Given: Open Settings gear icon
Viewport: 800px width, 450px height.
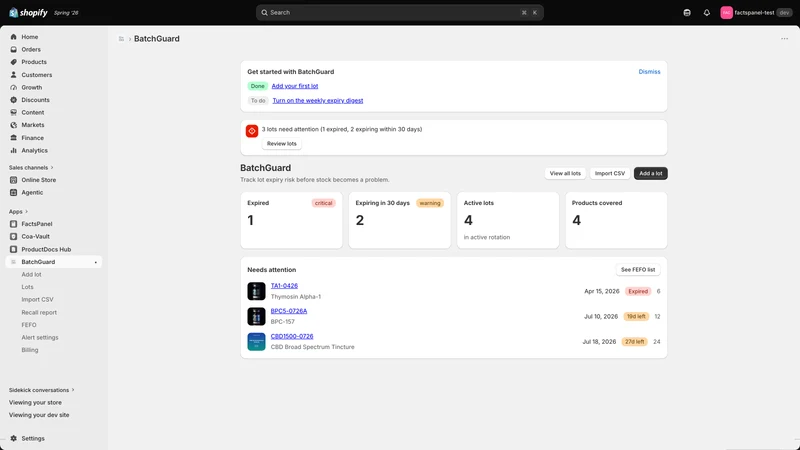Looking at the screenshot, I should (x=13, y=438).
